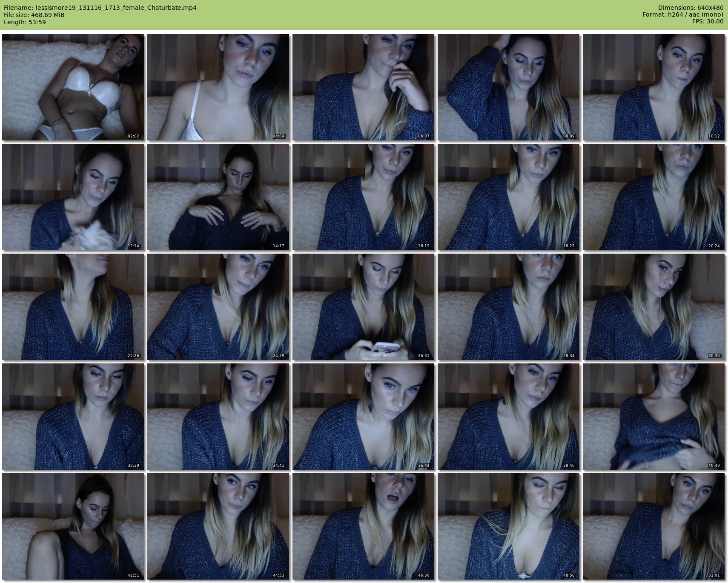Select the thumbnail timestamped 04:04
Image resolution: width=728 pixels, height=583 pixels.
[x=218, y=87]
